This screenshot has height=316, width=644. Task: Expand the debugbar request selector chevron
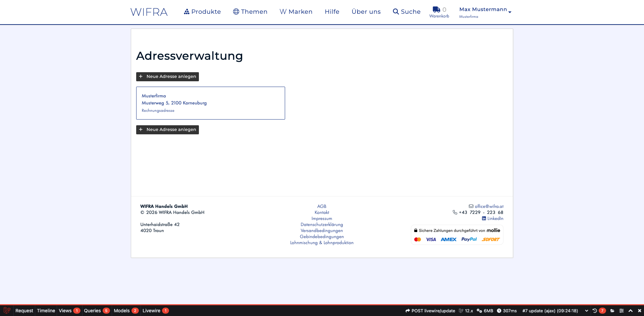(587, 311)
